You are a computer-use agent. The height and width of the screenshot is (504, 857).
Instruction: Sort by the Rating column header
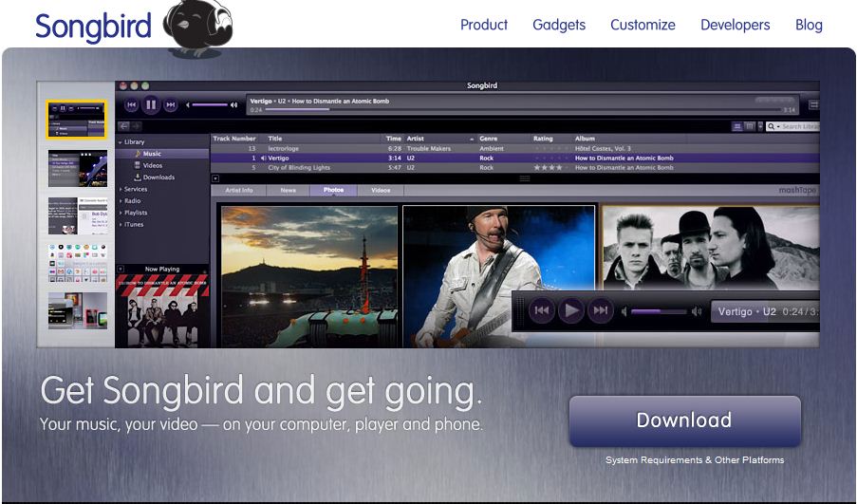[x=543, y=139]
